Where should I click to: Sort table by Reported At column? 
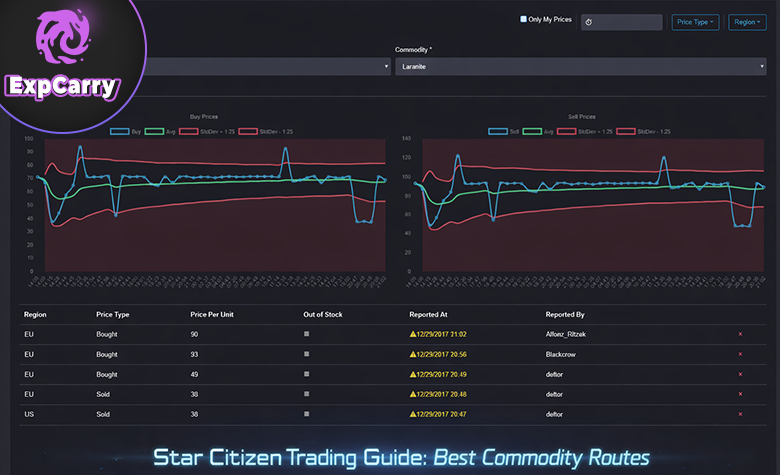428,314
